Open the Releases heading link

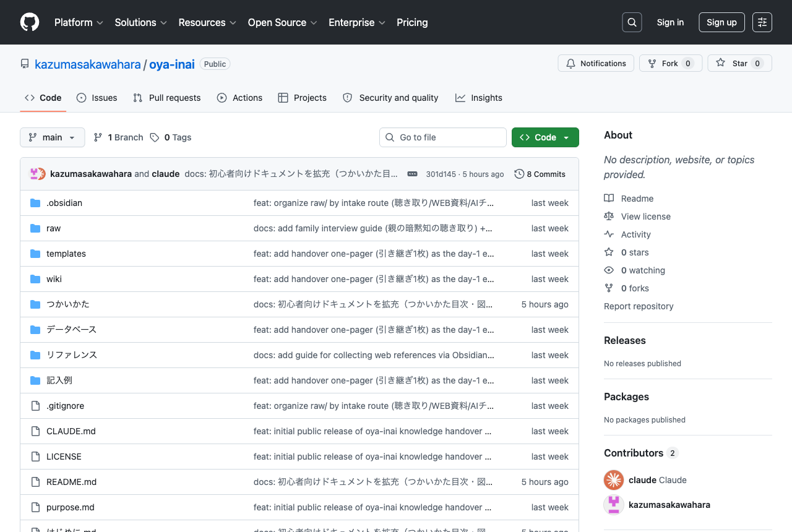point(625,340)
